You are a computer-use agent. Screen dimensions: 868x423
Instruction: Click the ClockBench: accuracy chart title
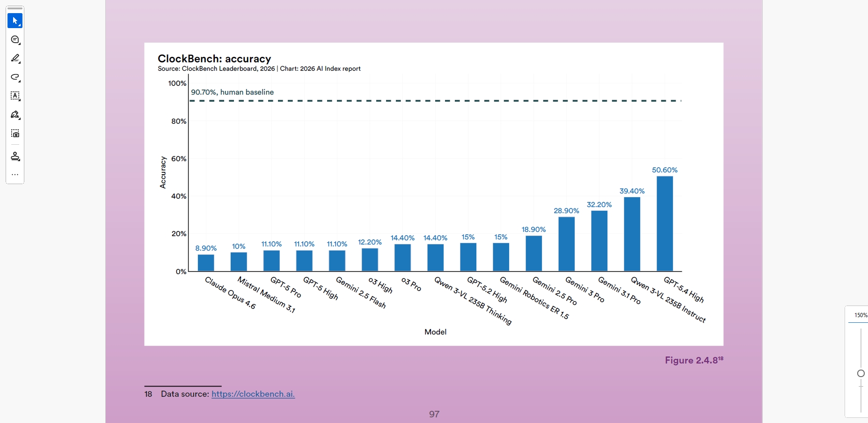click(214, 59)
